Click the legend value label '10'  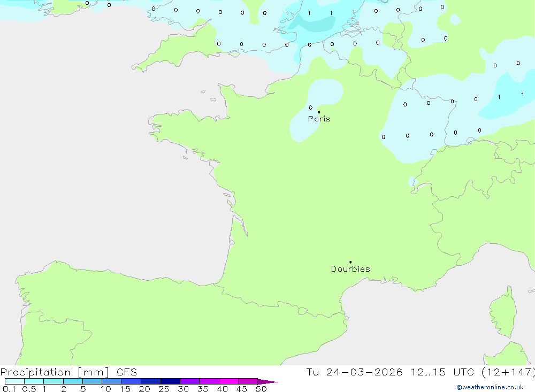click(106, 389)
